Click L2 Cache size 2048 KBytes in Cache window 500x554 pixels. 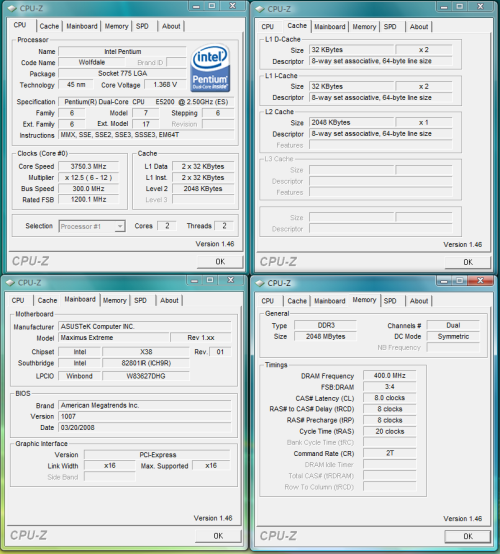coord(352,123)
